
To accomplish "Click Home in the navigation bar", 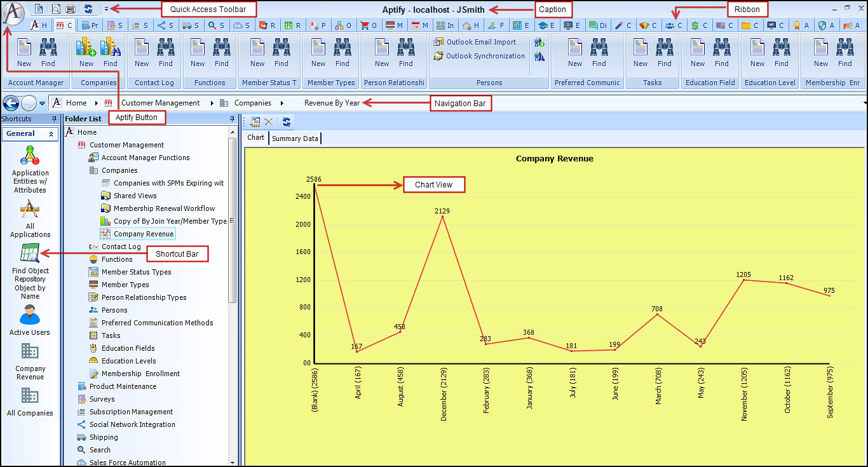I will [x=76, y=103].
